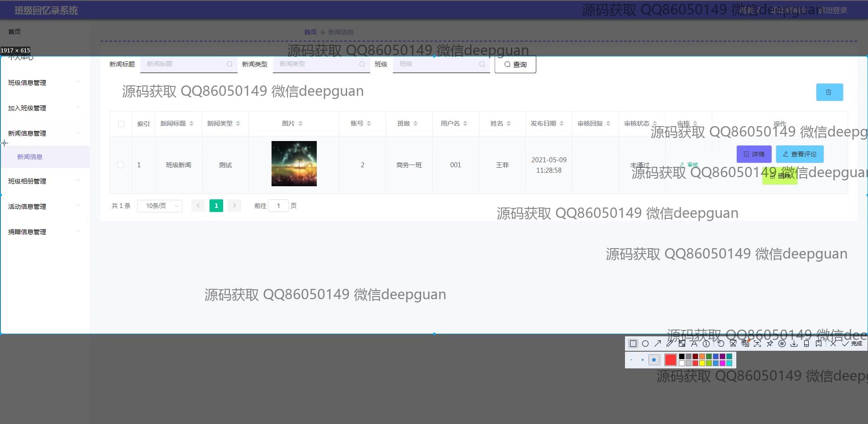868x424 pixels.
Task: Select the arrow annotation tool
Action: pyautogui.click(x=658, y=344)
